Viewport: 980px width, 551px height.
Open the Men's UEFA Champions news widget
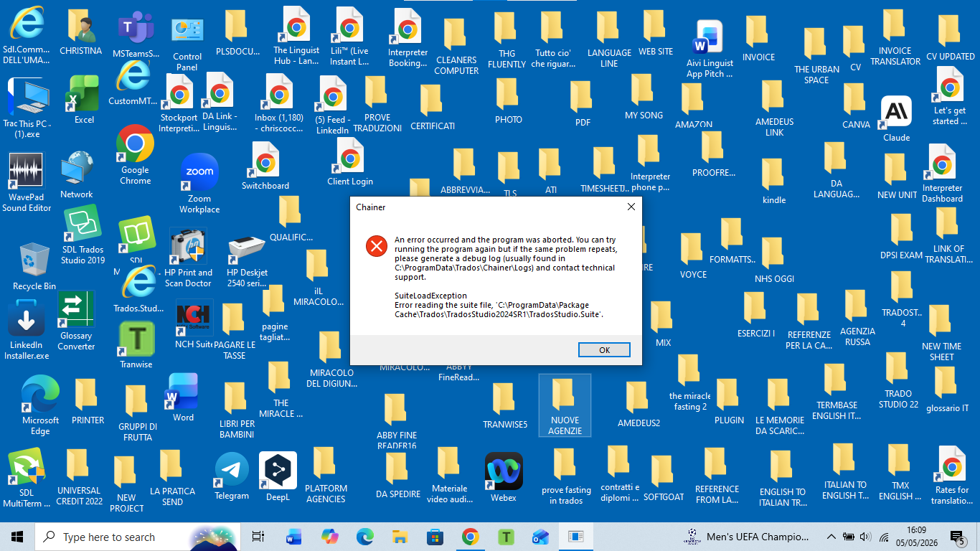pyautogui.click(x=747, y=537)
